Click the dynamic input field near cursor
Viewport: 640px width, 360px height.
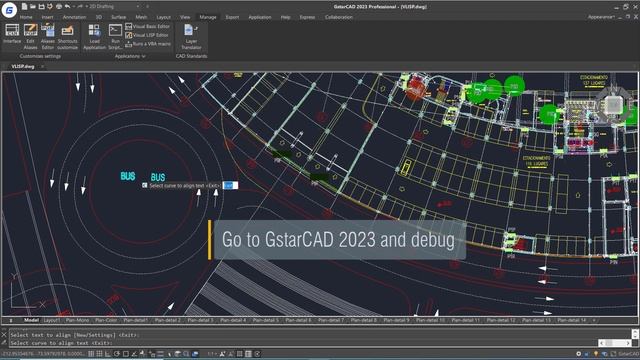(230, 185)
